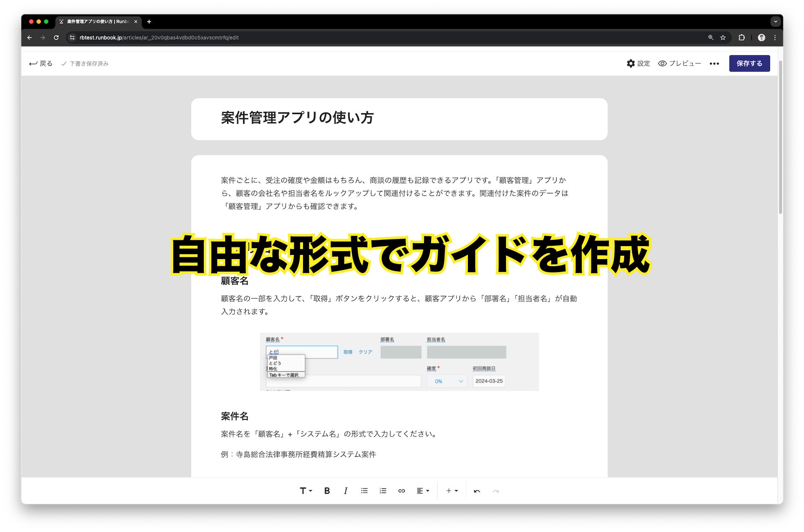Click the page vertical scrollbar
This screenshot has width=804, height=532.
coord(780,138)
